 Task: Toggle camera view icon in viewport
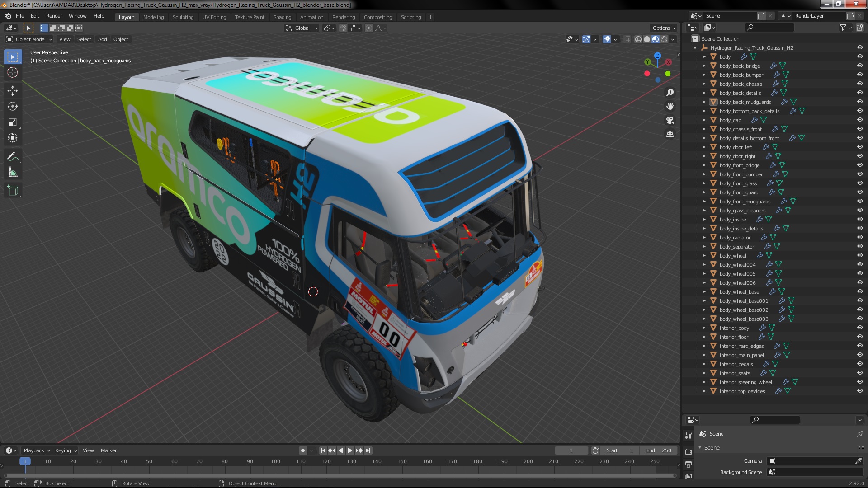click(670, 120)
